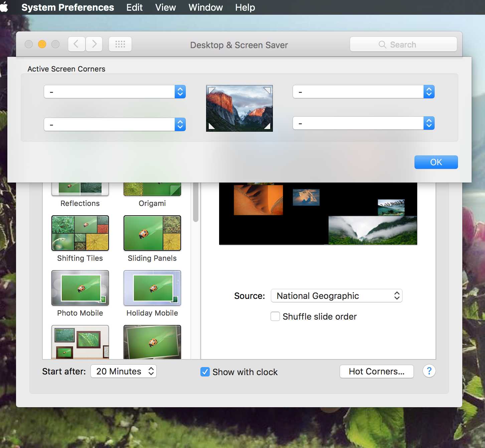Show all preferences grid icon
The width and height of the screenshot is (485, 448).
[120, 44]
